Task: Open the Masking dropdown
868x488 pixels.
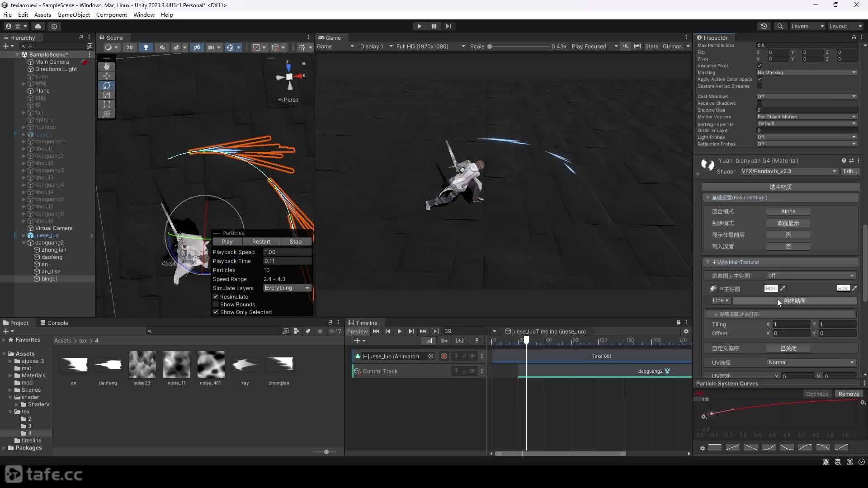Action: point(807,72)
